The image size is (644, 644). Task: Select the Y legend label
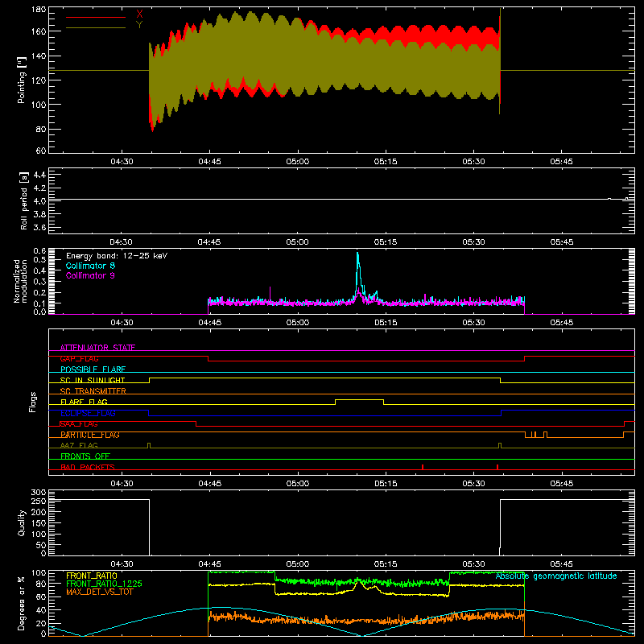pos(139,25)
